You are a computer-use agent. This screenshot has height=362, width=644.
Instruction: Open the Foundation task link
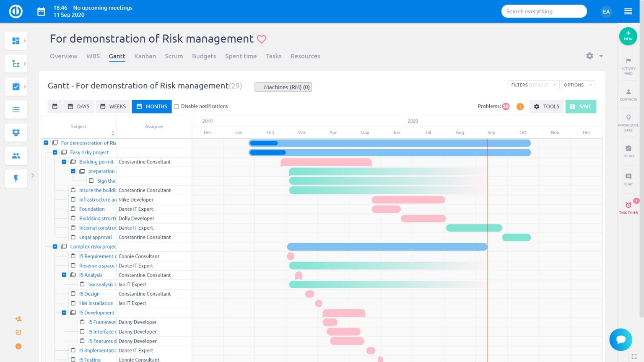coord(92,209)
